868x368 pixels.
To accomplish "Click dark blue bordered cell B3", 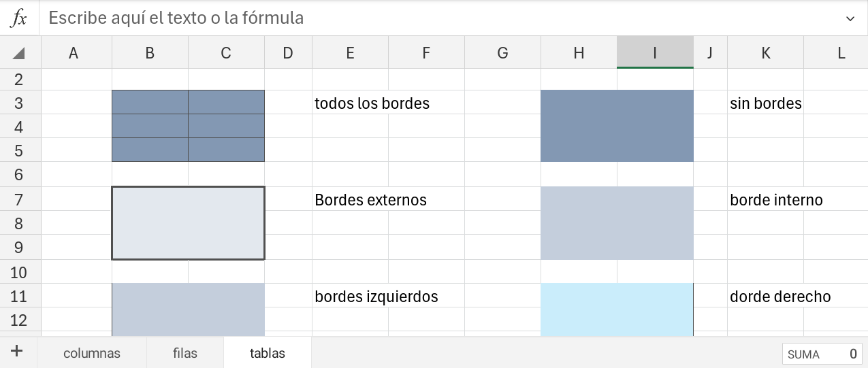I will [150, 103].
